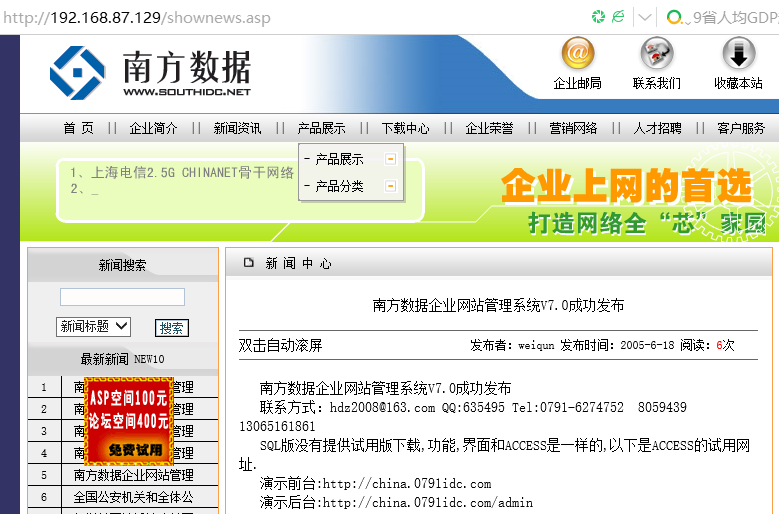Click news row number 3 in list

pyautogui.click(x=44, y=431)
